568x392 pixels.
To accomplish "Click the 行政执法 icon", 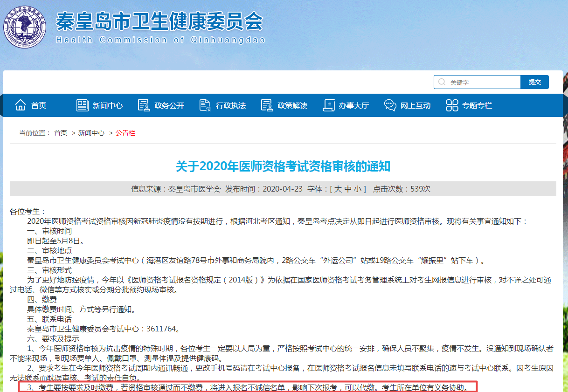I will click(x=205, y=105).
